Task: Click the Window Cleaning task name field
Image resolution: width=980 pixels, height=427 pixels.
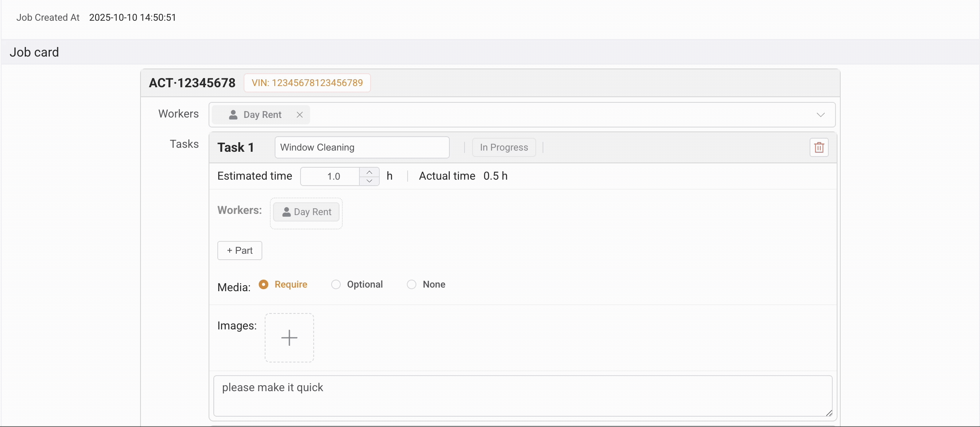Action: point(362,147)
